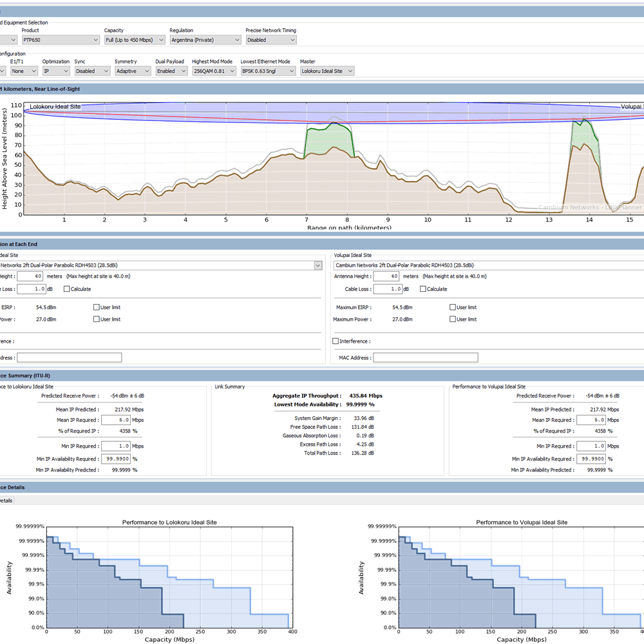Image resolution: width=644 pixels, height=644 pixels.
Task: Check the Interference checkbox for Volupai site
Action: 336,341
